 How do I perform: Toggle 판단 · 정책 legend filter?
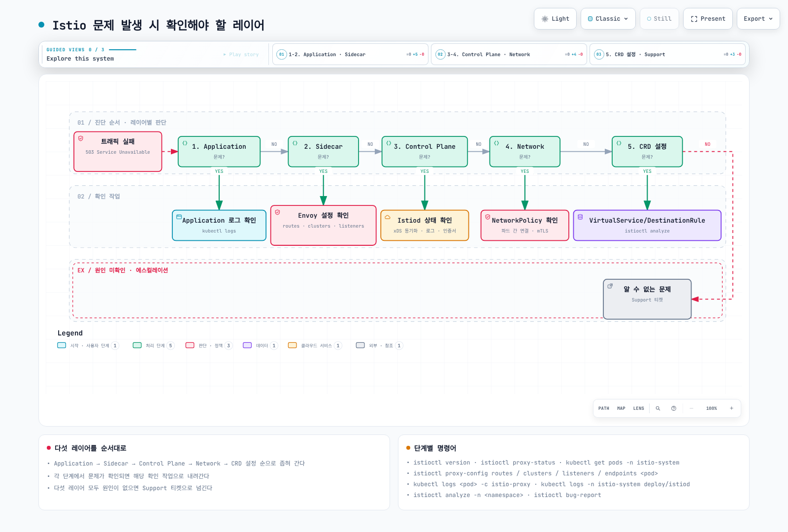(x=209, y=346)
